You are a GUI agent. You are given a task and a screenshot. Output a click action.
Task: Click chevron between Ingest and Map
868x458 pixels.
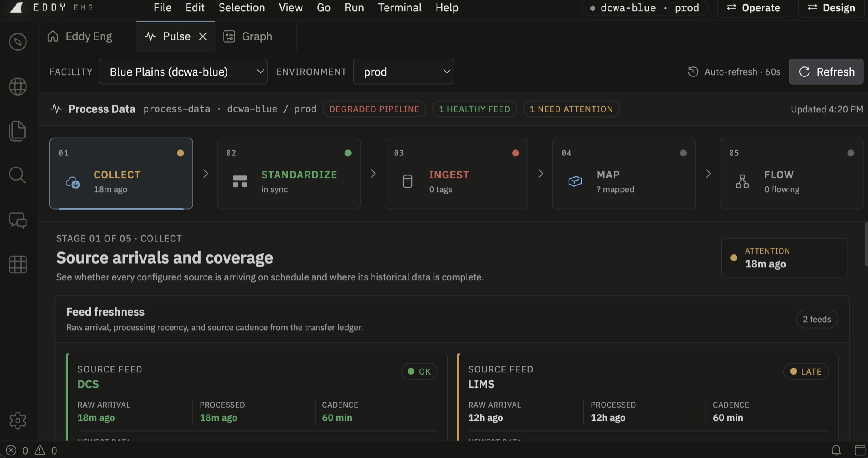pos(541,174)
